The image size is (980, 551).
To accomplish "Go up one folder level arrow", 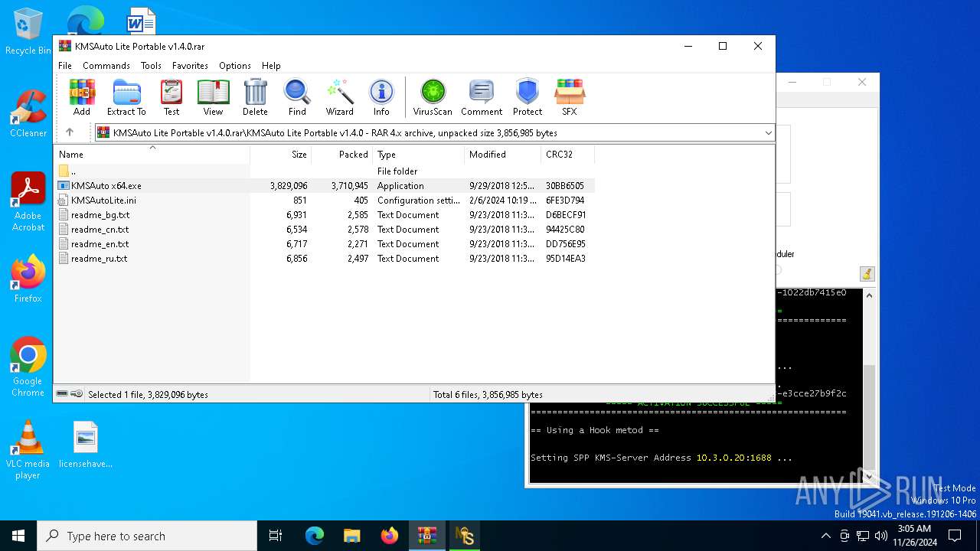I will pyautogui.click(x=70, y=132).
